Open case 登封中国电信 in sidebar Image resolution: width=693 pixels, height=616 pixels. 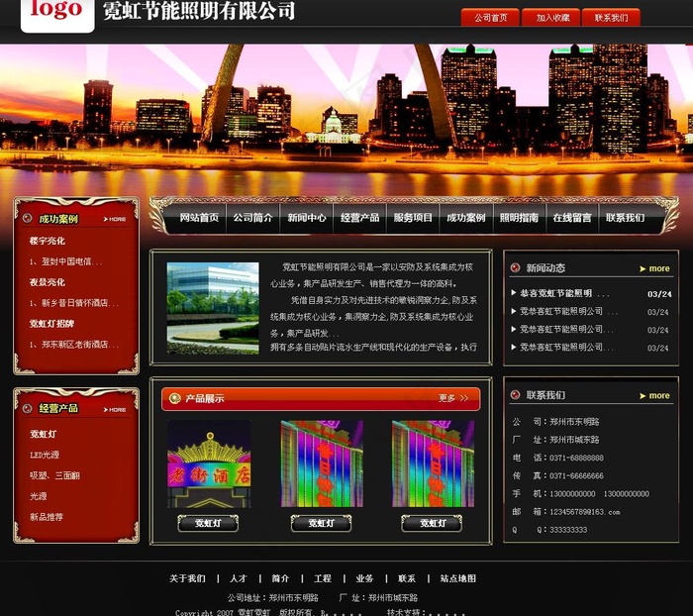pyautogui.click(x=66, y=261)
